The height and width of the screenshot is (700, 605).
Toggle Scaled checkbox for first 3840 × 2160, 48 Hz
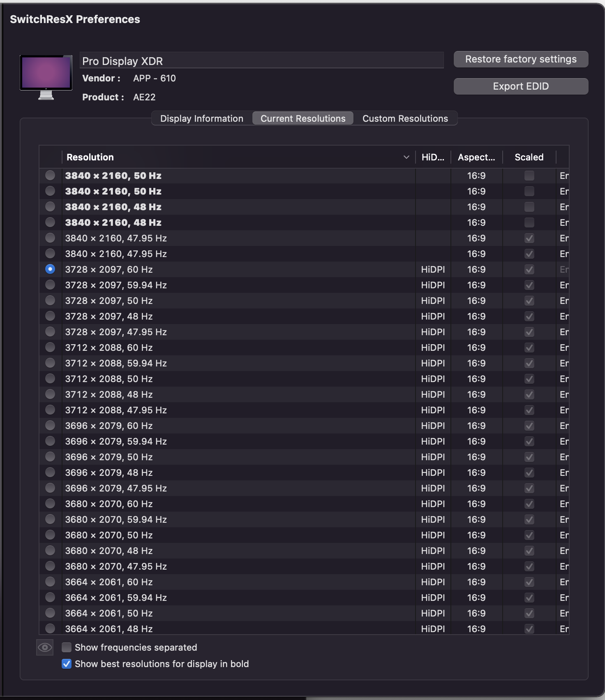pyautogui.click(x=529, y=206)
